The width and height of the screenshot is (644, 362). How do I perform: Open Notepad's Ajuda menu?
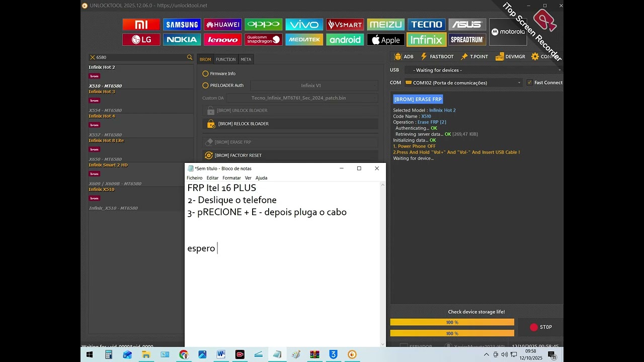coord(261,178)
